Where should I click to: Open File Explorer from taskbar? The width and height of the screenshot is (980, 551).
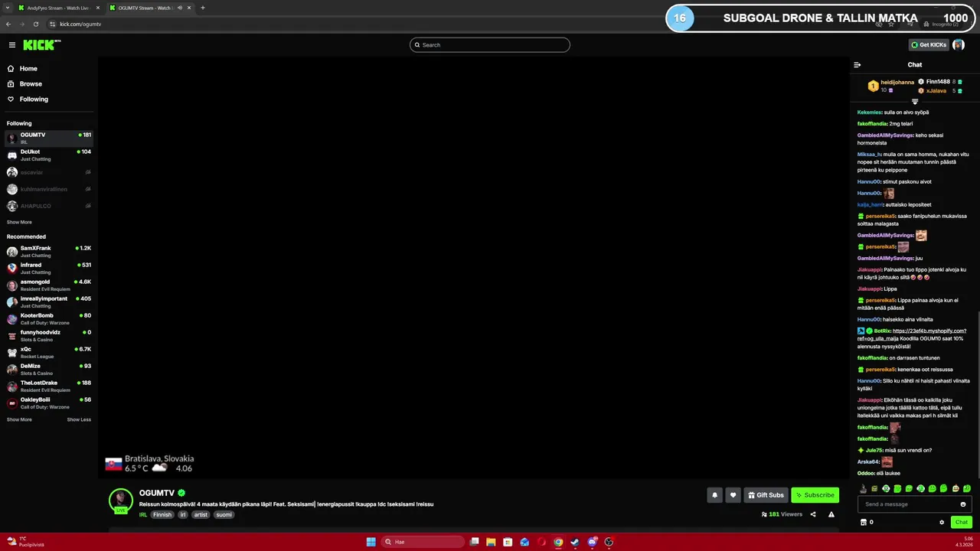click(x=491, y=542)
